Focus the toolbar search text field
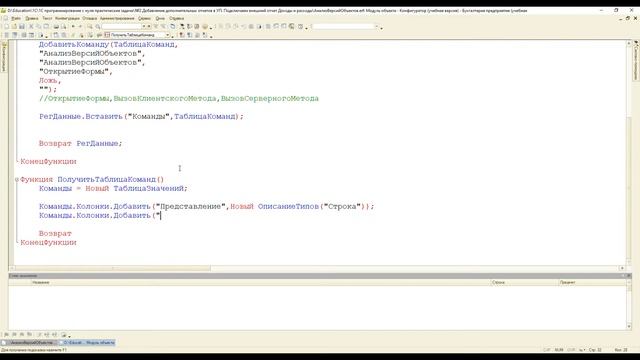Image resolution: width=640 pixels, height=360 pixels. tap(121, 27)
